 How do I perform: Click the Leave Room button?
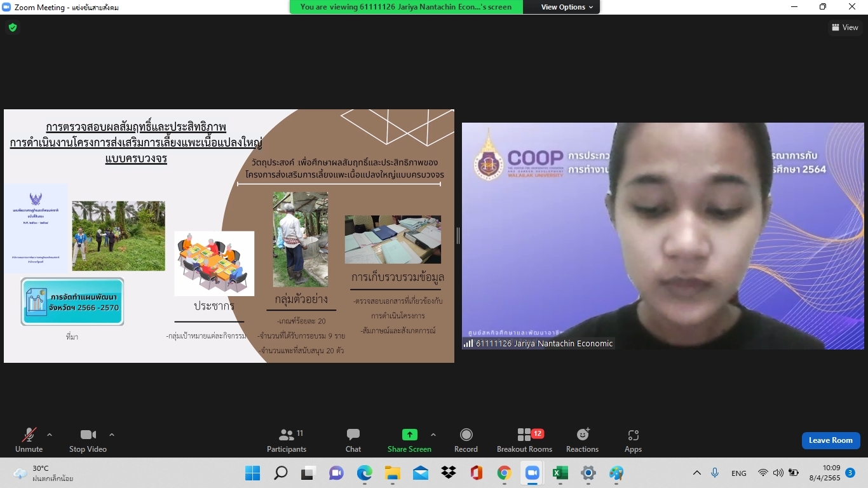coord(831,440)
